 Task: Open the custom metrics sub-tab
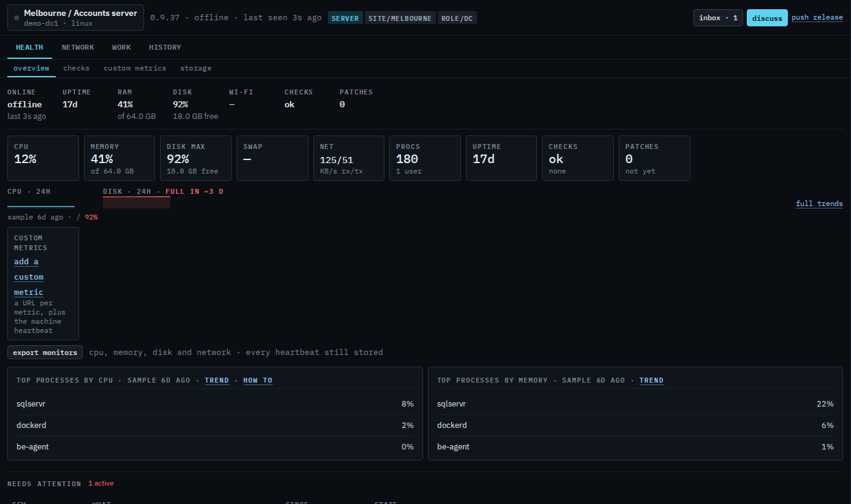pyautogui.click(x=135, y=68)
